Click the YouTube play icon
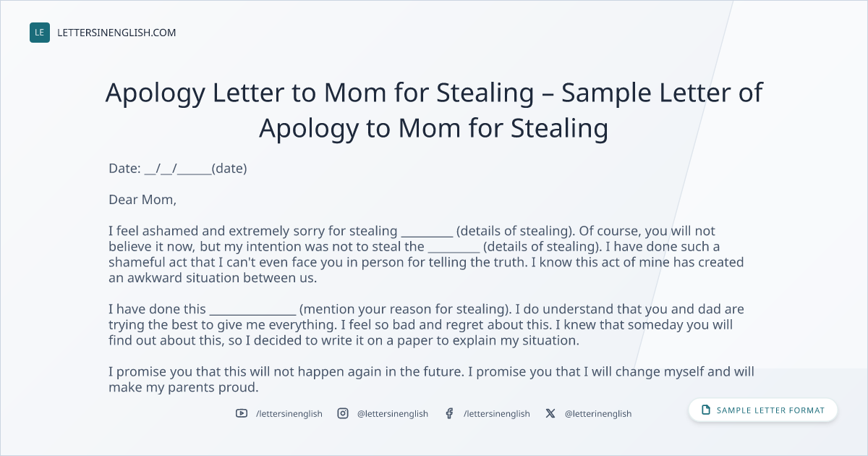Viewport: 868px width, 456px height. click(x=242, y=413)
